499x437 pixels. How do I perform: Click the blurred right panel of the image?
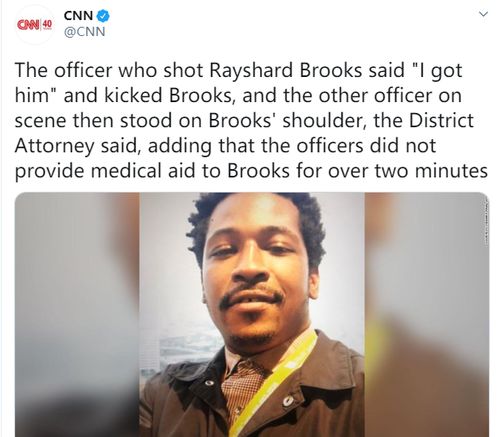(427, 315)
